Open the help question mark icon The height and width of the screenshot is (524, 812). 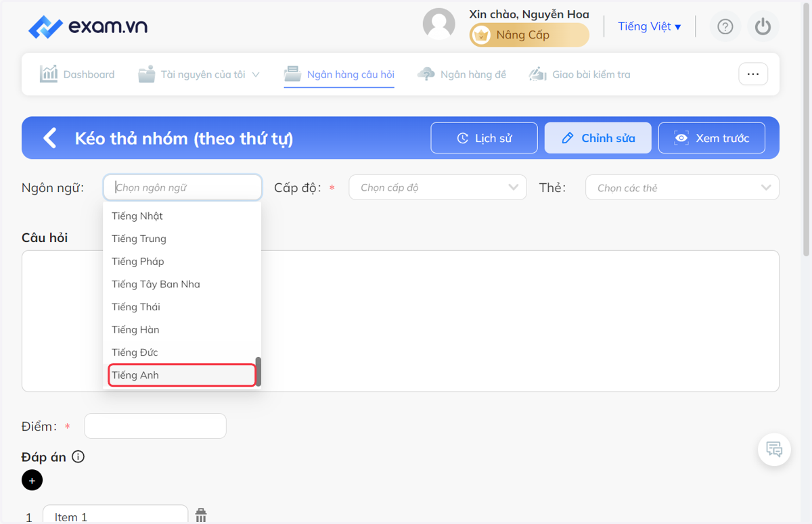click(725, 26)
